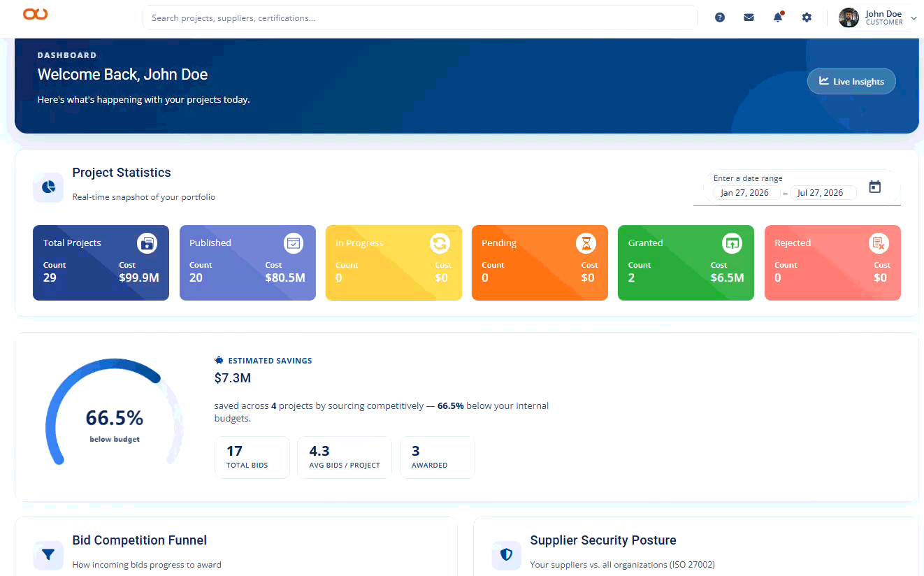Click the 4.3 Avg Bids / Project box

(345, 458)
